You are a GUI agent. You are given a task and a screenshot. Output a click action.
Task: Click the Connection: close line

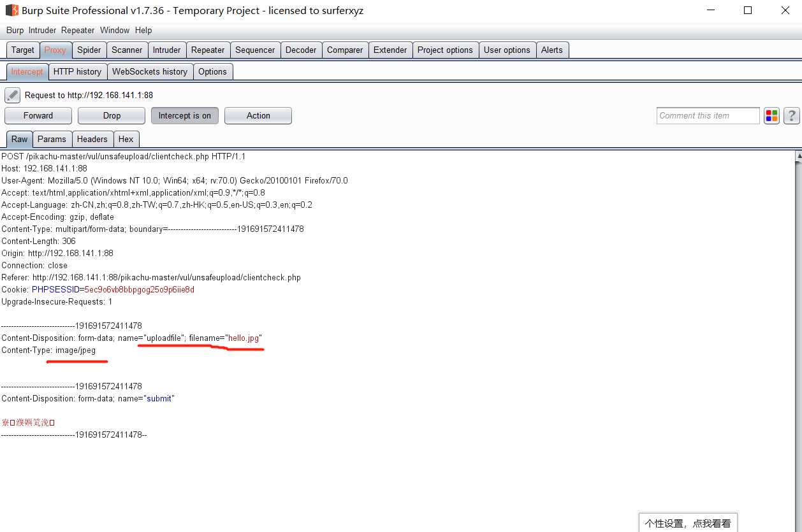34,265
